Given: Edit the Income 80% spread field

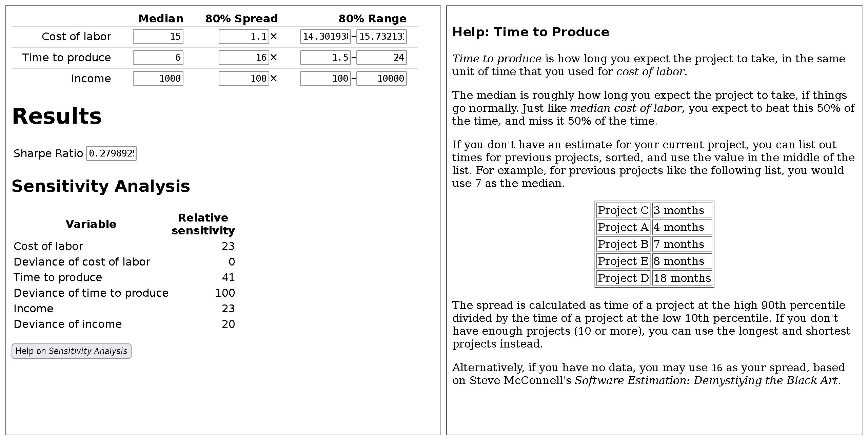Looking at the screenshot, I should click(243, 79).
